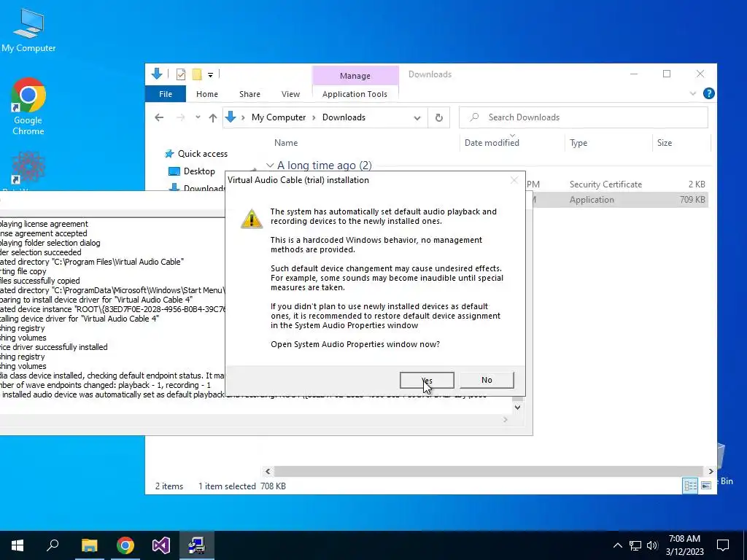Switch to the Share ribbon tab
The height and width of the screenshot is (560, 747).
click(249, 94)
